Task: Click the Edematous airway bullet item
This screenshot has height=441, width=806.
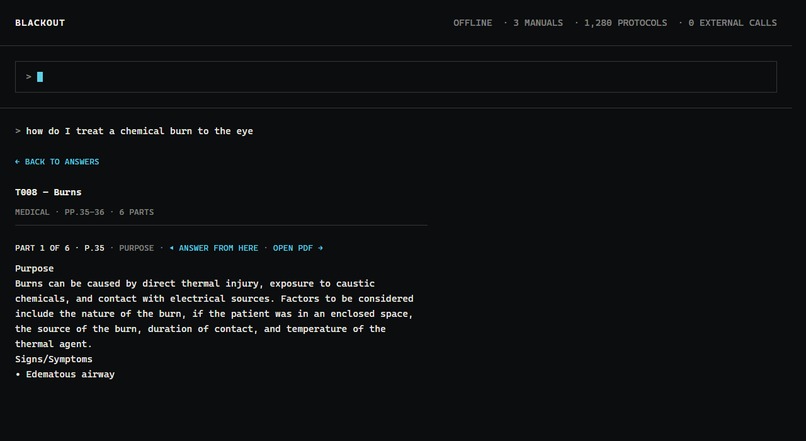Action: [65, 374]
